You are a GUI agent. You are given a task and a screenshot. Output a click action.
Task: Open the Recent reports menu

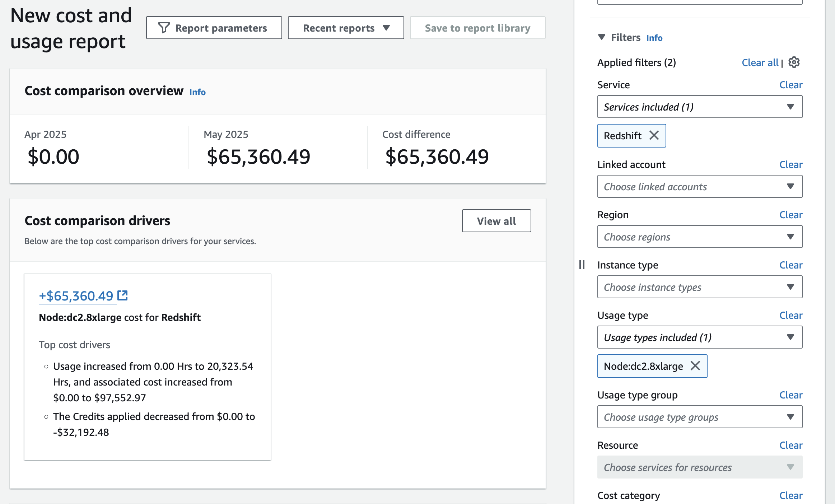coord(346,28)
